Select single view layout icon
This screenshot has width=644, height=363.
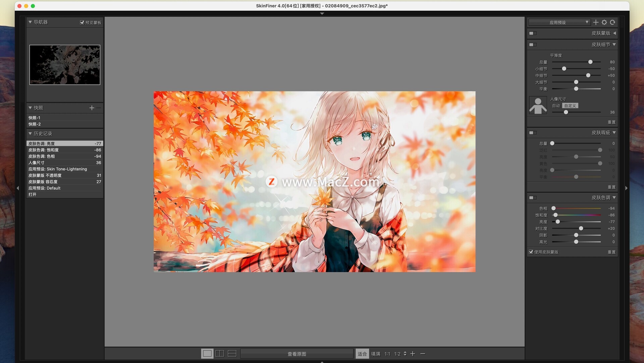coord(207,354)
